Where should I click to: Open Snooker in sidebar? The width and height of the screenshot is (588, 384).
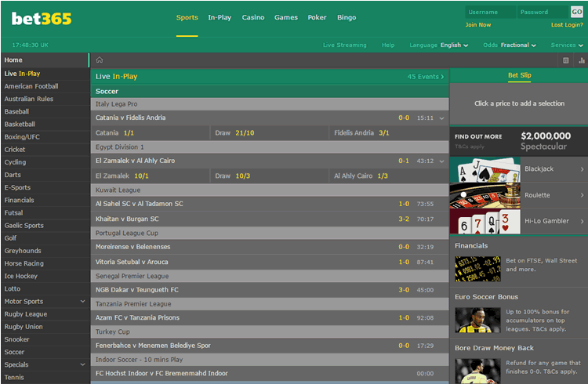coord(45,339)
